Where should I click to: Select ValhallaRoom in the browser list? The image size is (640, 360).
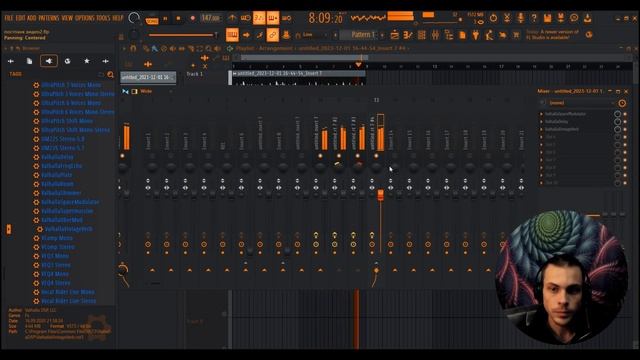[58, 184]
